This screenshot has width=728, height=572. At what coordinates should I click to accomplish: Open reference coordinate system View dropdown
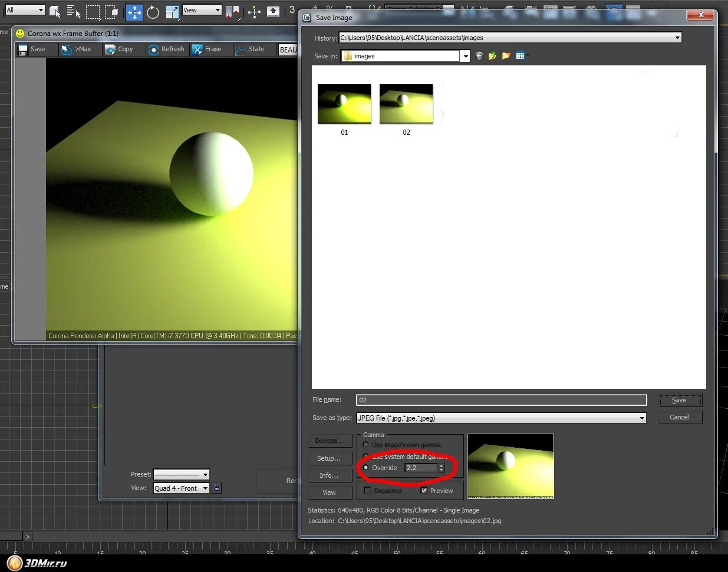[202, 10]
